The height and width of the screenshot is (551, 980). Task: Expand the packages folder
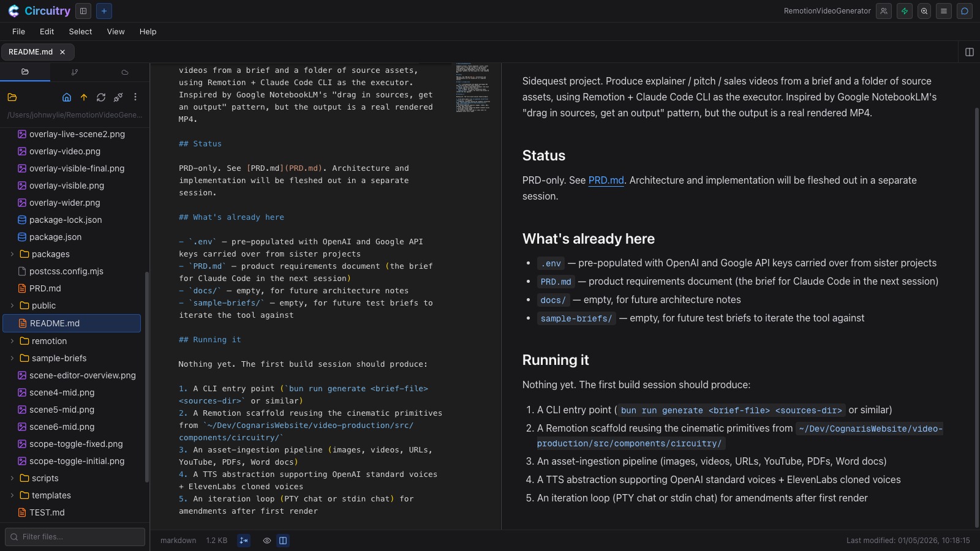coord(12,254)
